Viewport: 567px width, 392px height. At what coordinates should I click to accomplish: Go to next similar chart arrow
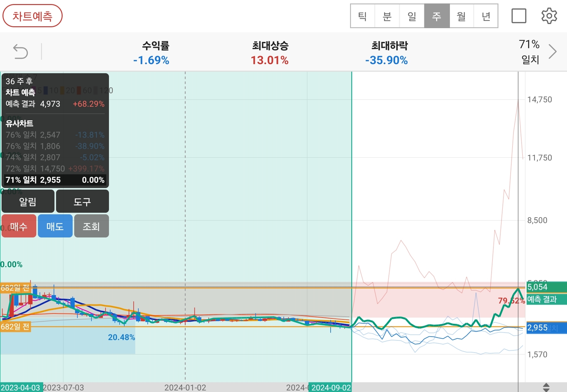pos(553,52)
